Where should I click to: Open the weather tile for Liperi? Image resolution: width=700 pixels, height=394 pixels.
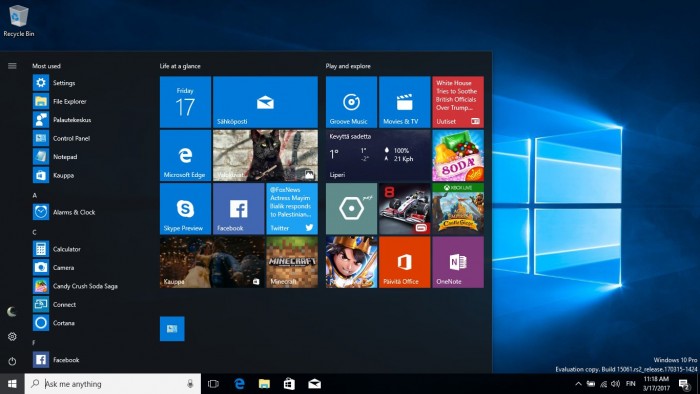point(378,155)
